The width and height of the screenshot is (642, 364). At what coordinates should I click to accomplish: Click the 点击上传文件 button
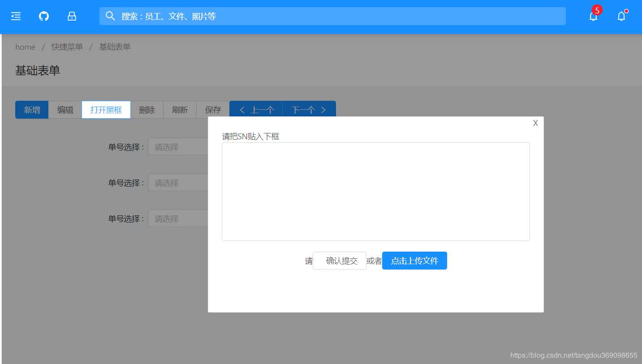414,261
